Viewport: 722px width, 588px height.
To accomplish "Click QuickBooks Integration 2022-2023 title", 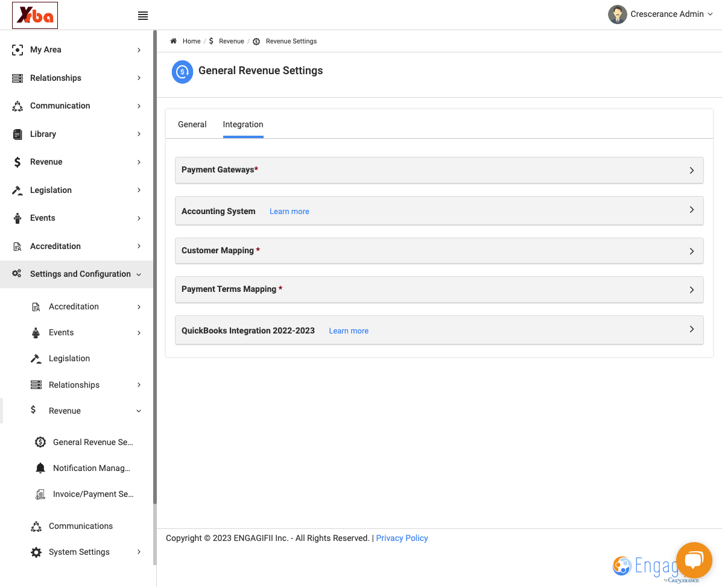I will click(248, 330).
